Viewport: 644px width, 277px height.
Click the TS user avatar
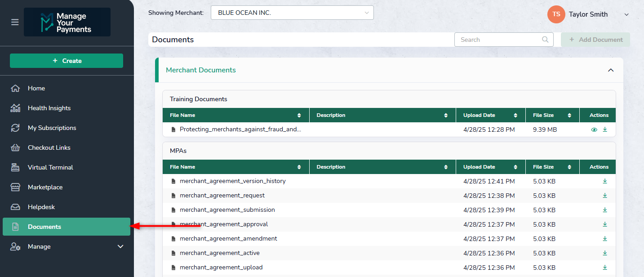tap(556, 14)
